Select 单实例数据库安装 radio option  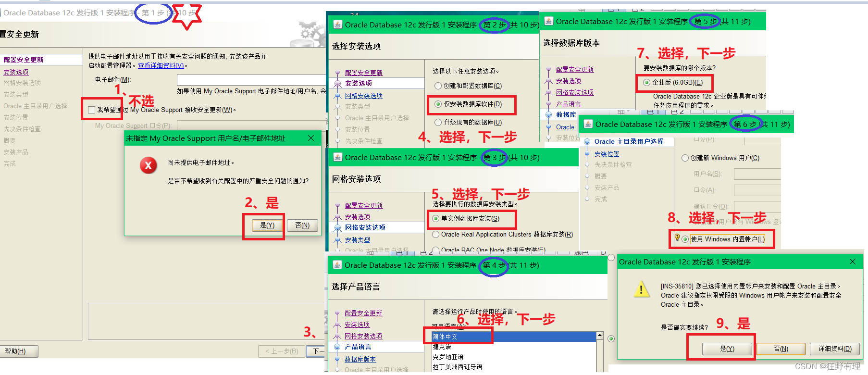435,219
